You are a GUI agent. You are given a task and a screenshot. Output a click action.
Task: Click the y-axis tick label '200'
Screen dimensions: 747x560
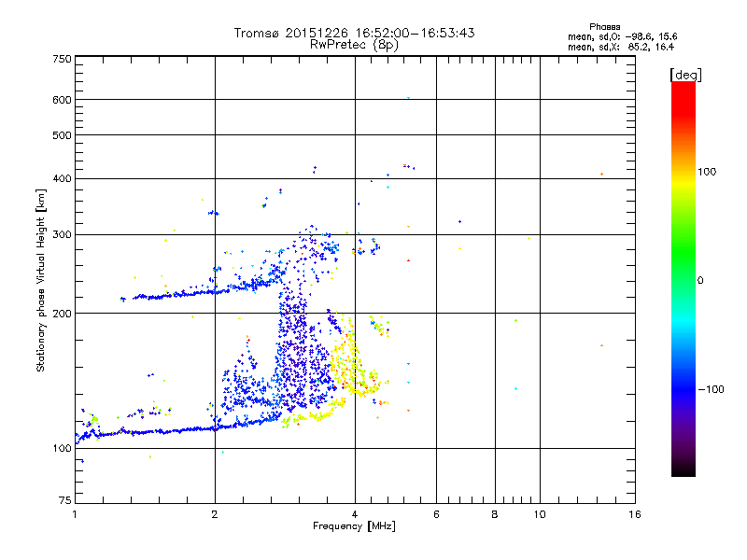tap(62, 314)
